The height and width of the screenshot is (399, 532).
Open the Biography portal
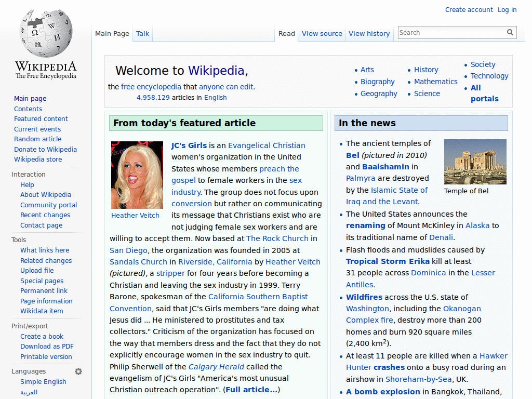(378, 82)
